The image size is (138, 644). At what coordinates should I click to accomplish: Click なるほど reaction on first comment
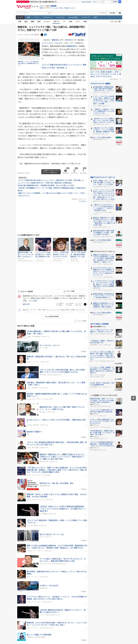[x=70, y=304]
